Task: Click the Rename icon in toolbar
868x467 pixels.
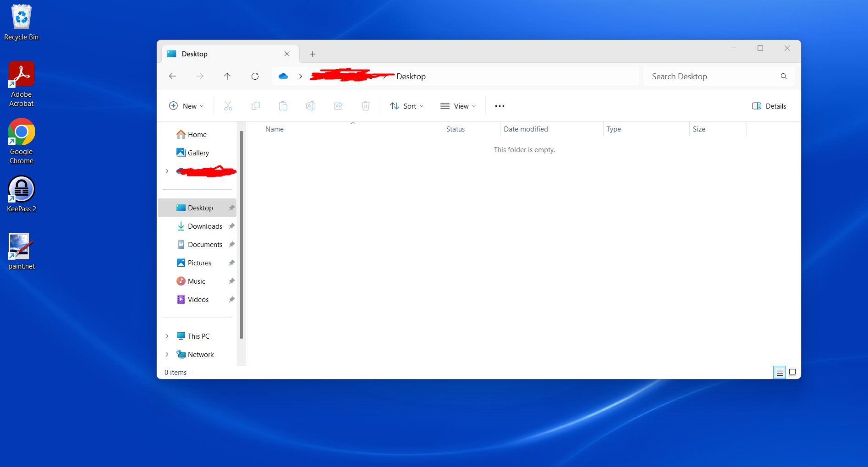Action: pos(311,106)
